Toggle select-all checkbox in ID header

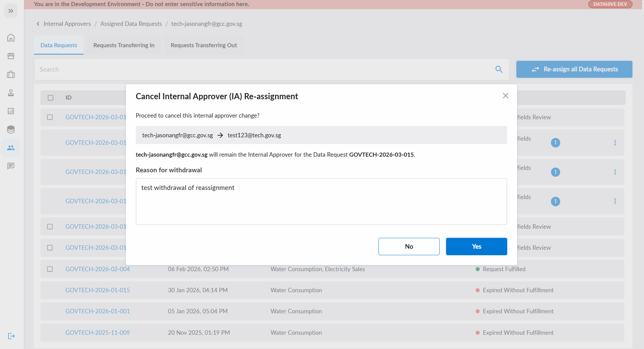coord(51,98)
